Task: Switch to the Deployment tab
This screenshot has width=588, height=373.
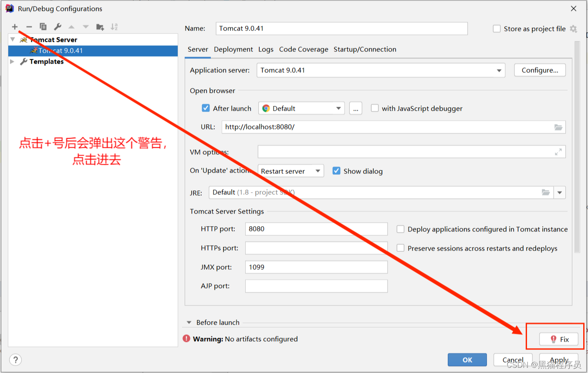Action: [233, 50]
